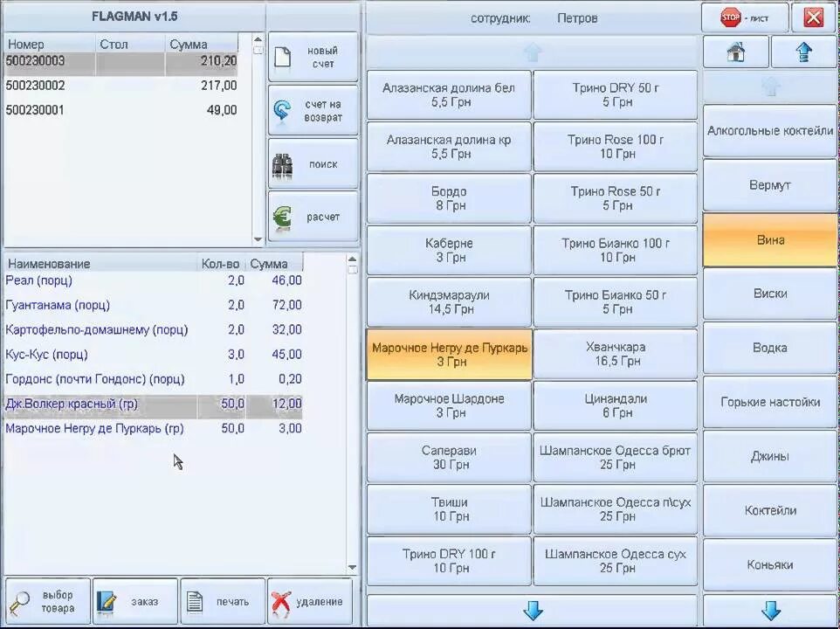Add Трино Rose 50 г
Image resolution: width=840 pixels, height=629 pixels.
pyautogui.click(x=616, y=198)
